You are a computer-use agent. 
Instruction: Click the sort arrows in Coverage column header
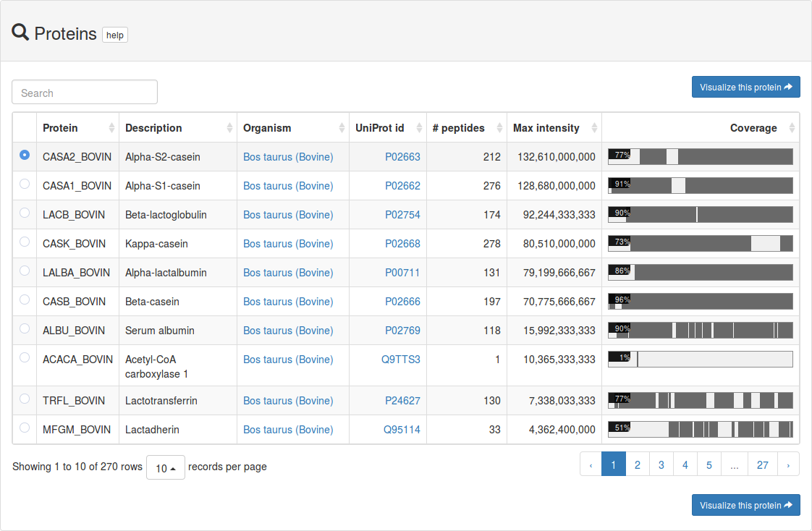click(792, 128)
